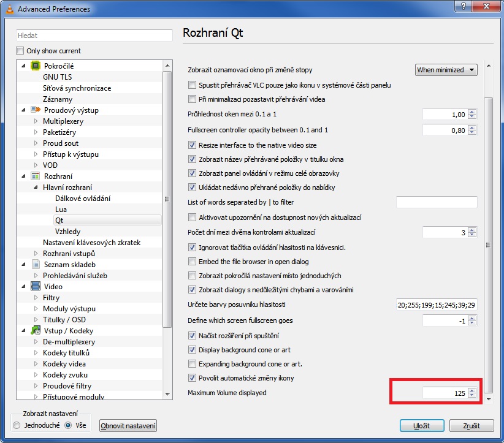
Task: Uncheck Display background cone or art
Action: (x=192, y=350)
